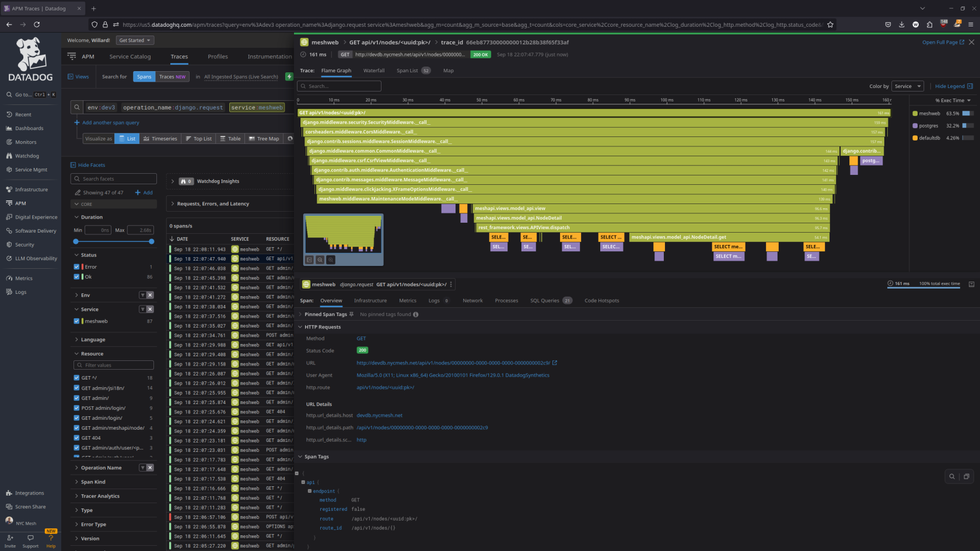
Task: Open the span options kebab menu
Action: [452, 285]
